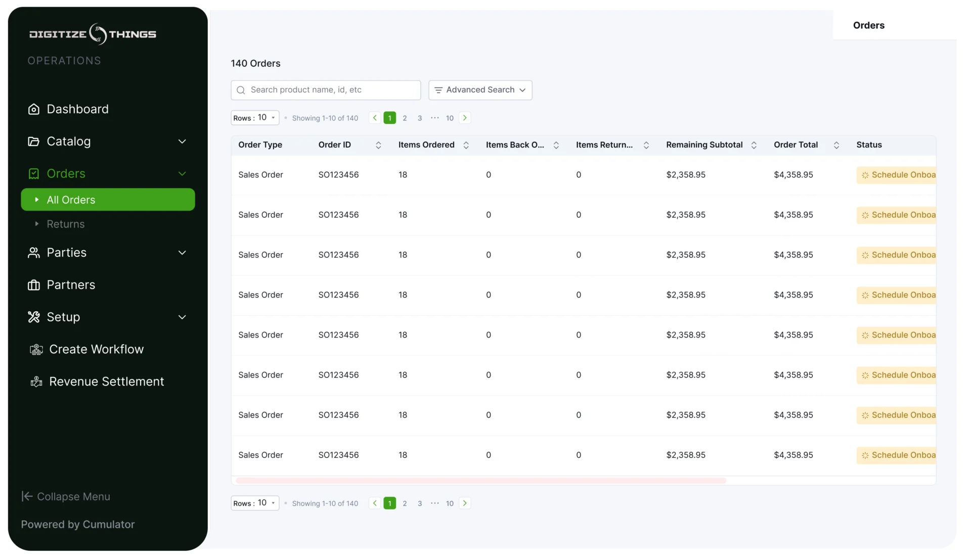This screenshot has width=971, height=560.
Task: Click the Parties people icon
Action: 33,253
